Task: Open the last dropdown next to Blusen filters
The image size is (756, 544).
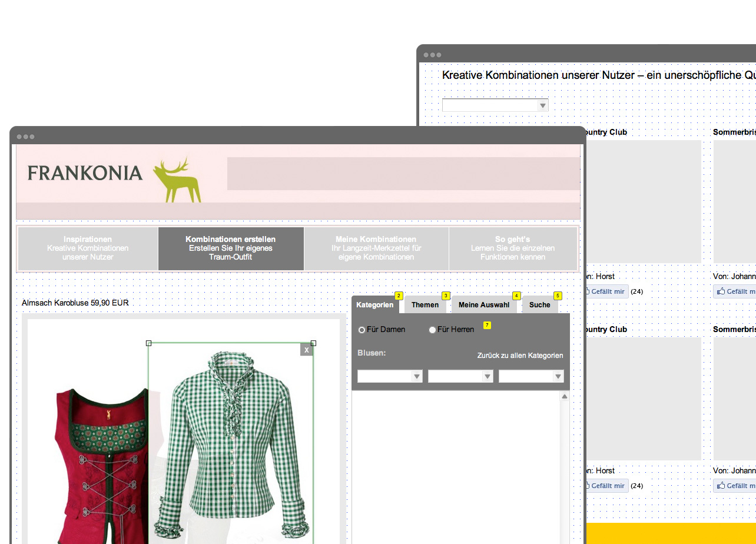Action: pyautogui.click(x=531, y=376)
